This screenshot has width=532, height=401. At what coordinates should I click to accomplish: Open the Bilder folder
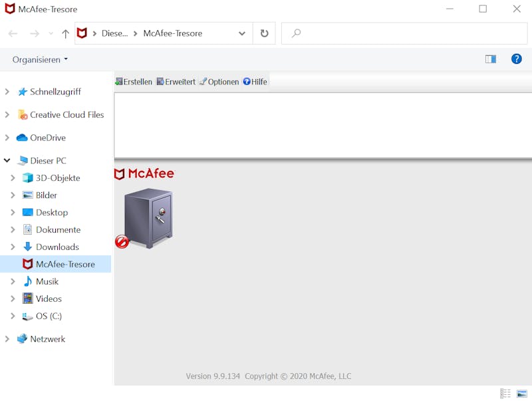point(46,195)
